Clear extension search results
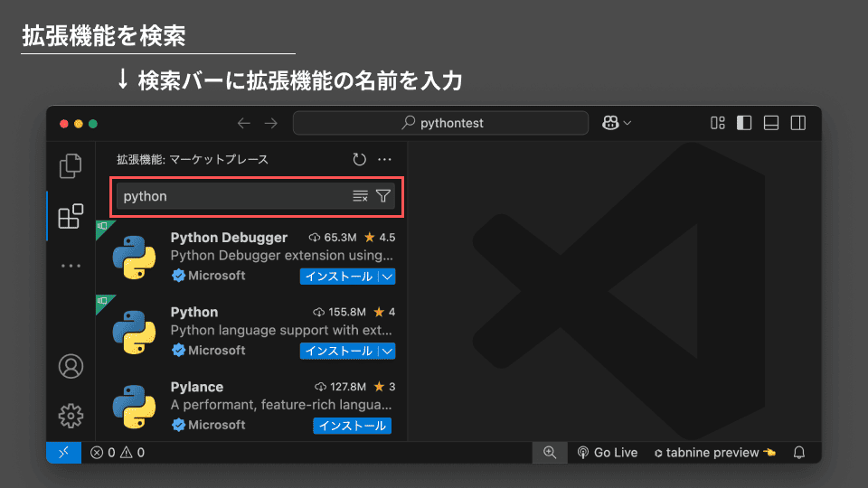Screen dimensions: 868x488 pyautogui.click(x=361, y=196)
